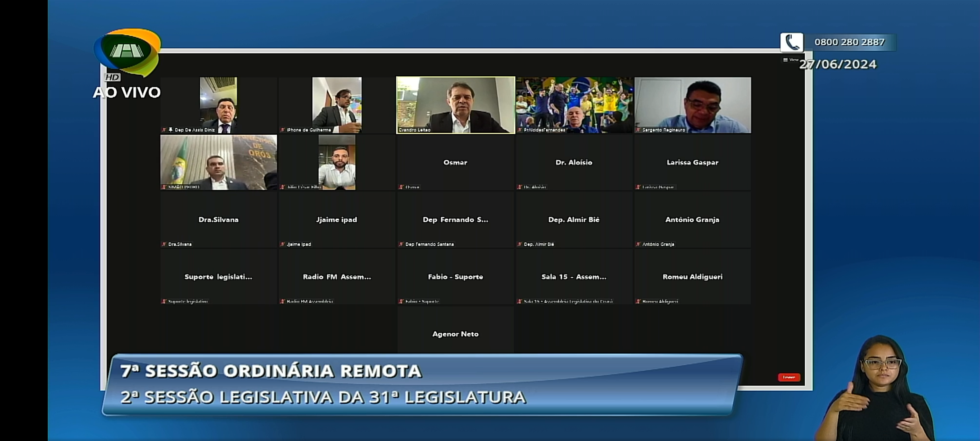Click the date 27/06/2024
The height and width of the screenshot is (441, 980).
coord(838,65)
